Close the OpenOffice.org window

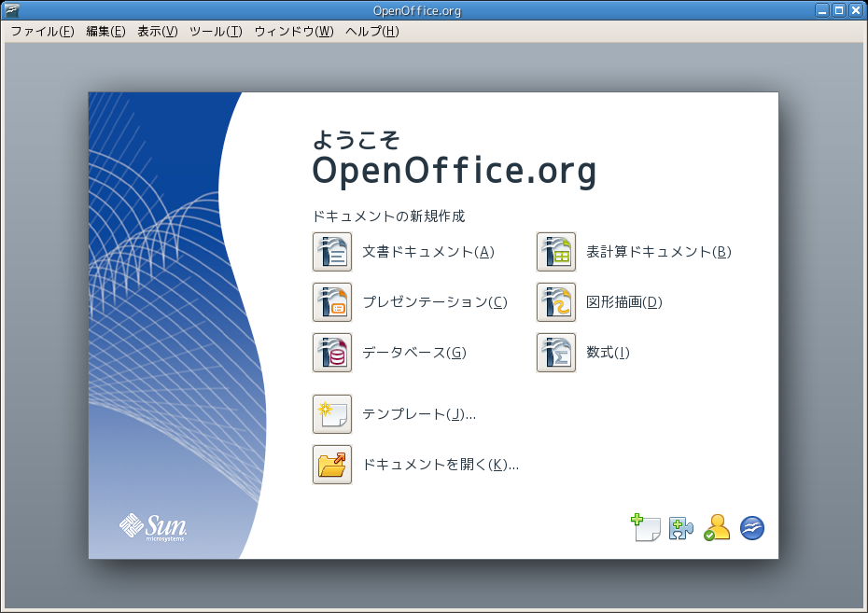click(856, 10)
